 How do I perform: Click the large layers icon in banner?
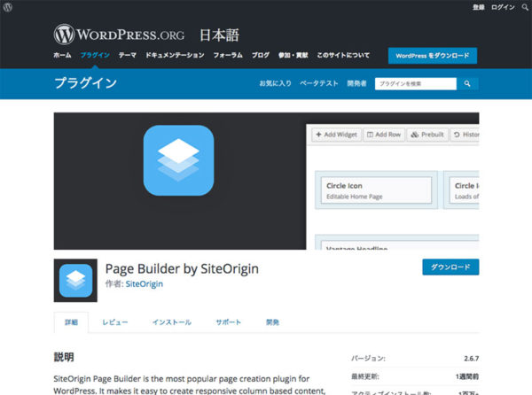click(178, 160)
